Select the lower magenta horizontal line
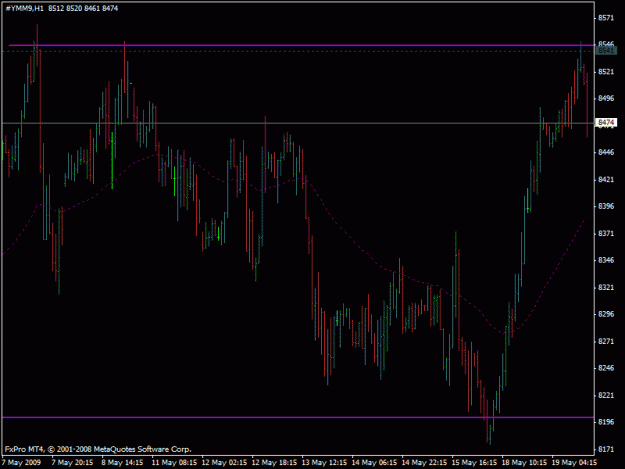 tap(298, 417)
